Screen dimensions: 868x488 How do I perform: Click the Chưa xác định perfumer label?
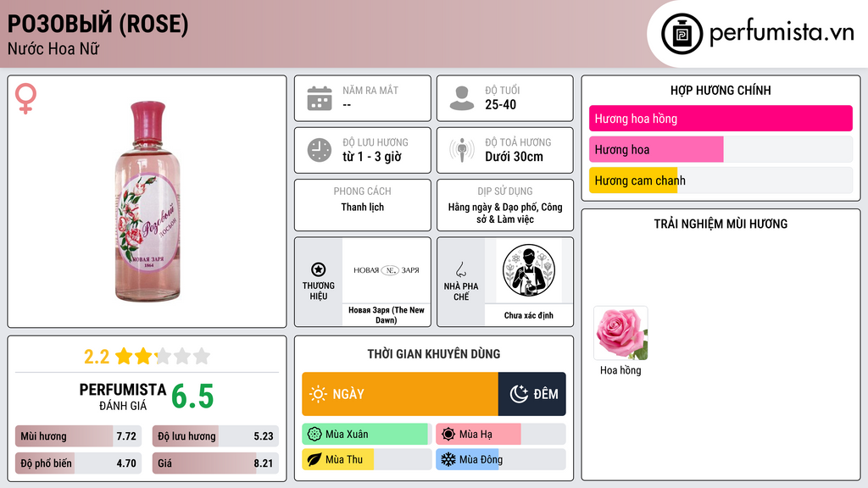tap(529, 315)
